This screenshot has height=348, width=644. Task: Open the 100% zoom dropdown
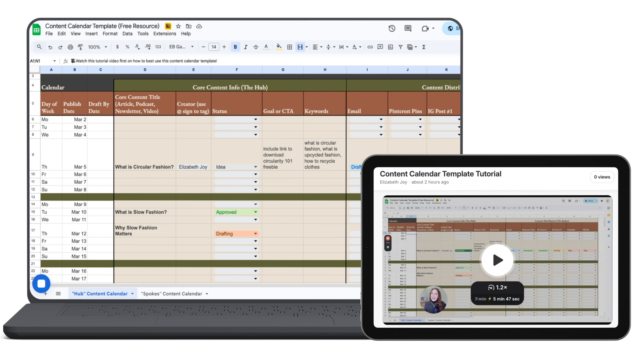pyautogui.click(x=97, y=47)
